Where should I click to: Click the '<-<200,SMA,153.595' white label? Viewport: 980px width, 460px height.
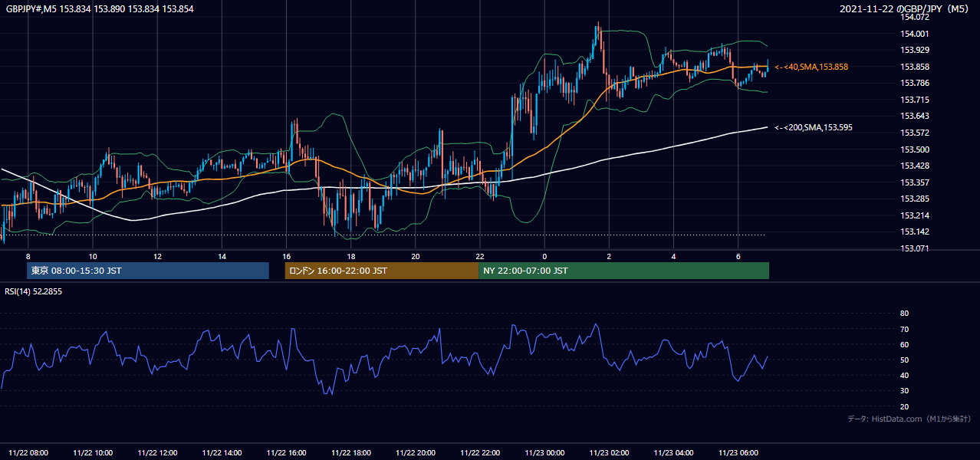(x=814, y=128)
